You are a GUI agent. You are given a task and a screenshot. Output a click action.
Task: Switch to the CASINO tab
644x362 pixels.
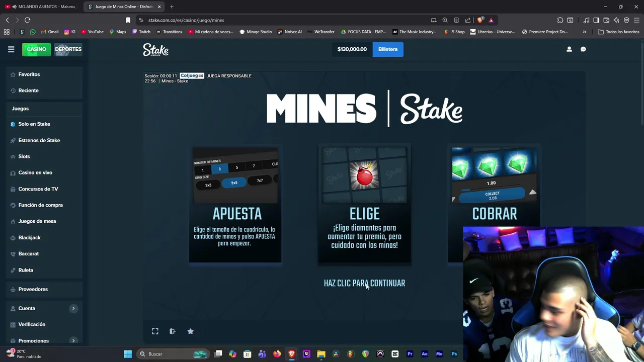pyautogui.click(x=36, y=49)
